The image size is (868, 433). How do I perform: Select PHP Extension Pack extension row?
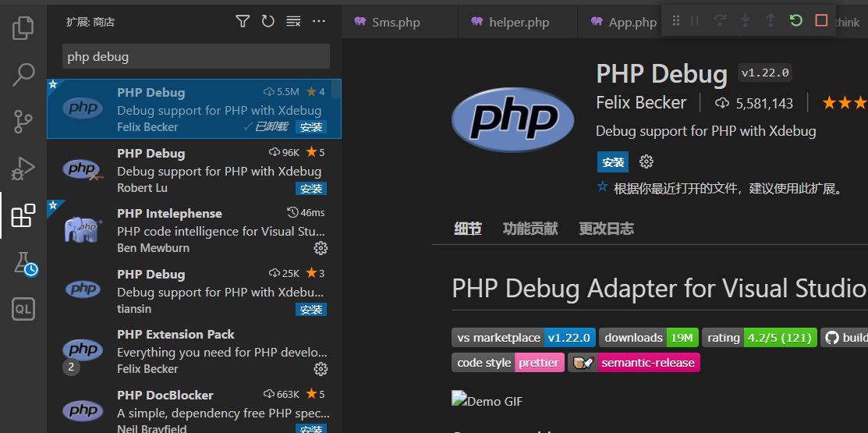(194, 351)
